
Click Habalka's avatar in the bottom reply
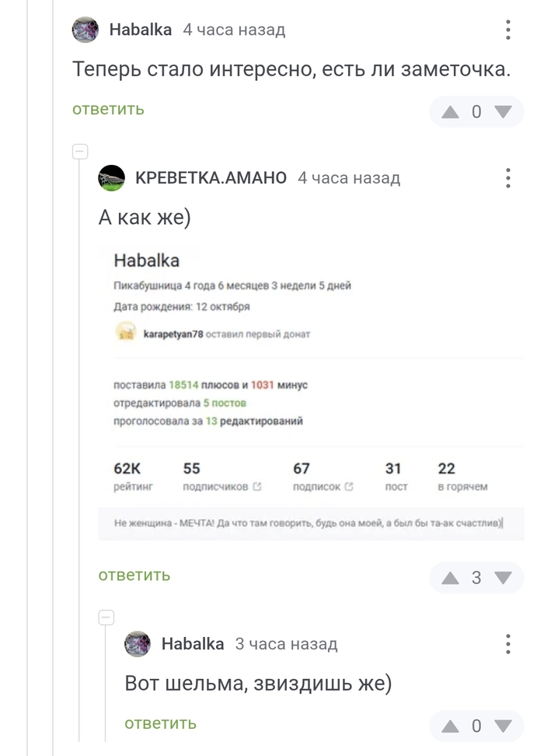136,643
